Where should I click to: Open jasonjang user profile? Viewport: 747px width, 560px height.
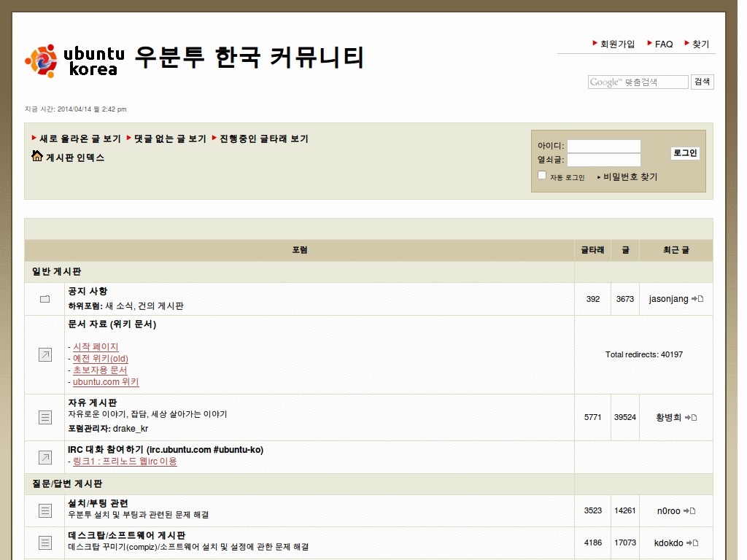click(668, 299)
